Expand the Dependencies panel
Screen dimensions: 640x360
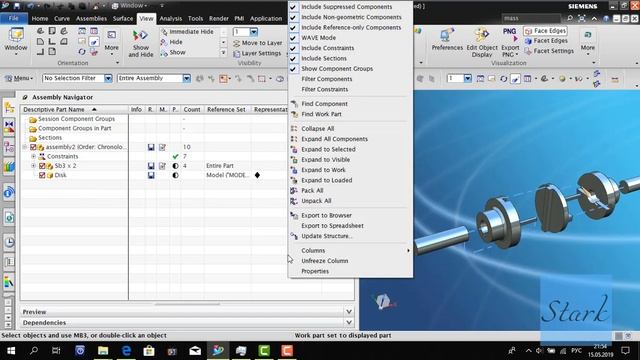(349, 322)
